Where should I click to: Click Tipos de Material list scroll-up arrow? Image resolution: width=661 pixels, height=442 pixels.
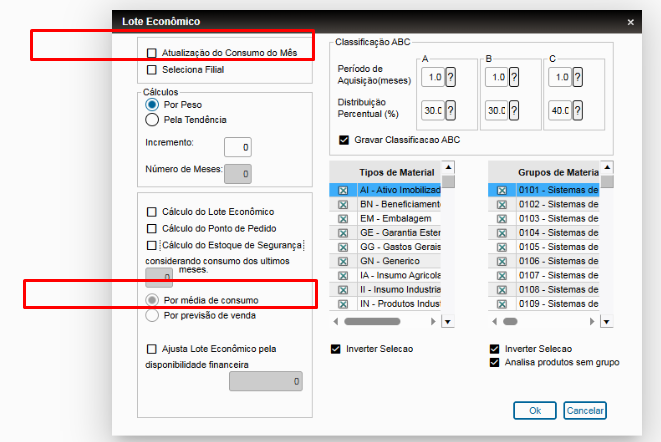tap(448, 167)
